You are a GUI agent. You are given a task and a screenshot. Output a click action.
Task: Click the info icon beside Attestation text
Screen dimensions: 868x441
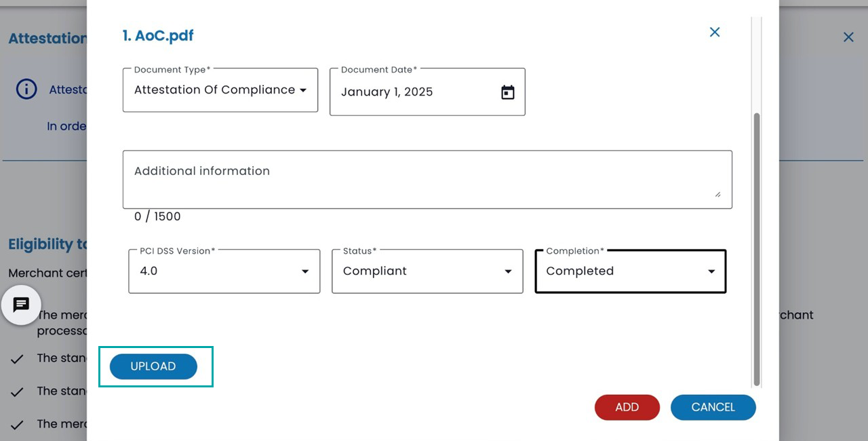pyautogui.click(x=26, y=89)
